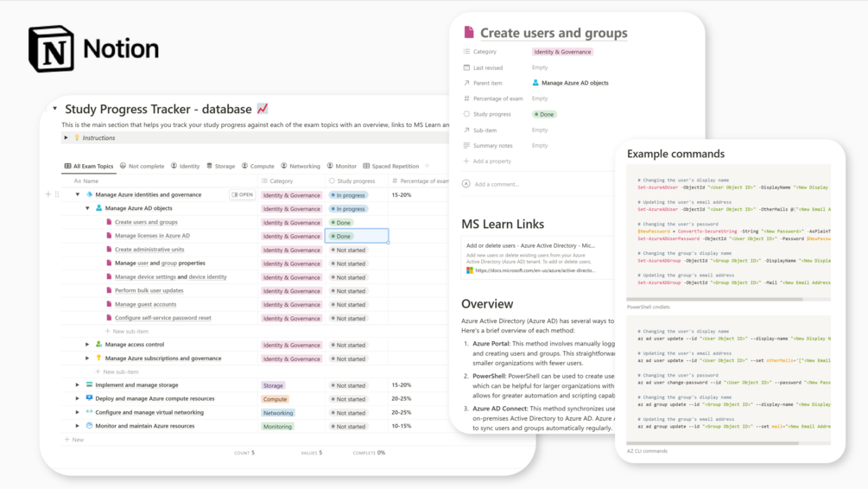868x489 pixels.
Task: Click Empty value of Last revised property
Action: pos(540,67)
